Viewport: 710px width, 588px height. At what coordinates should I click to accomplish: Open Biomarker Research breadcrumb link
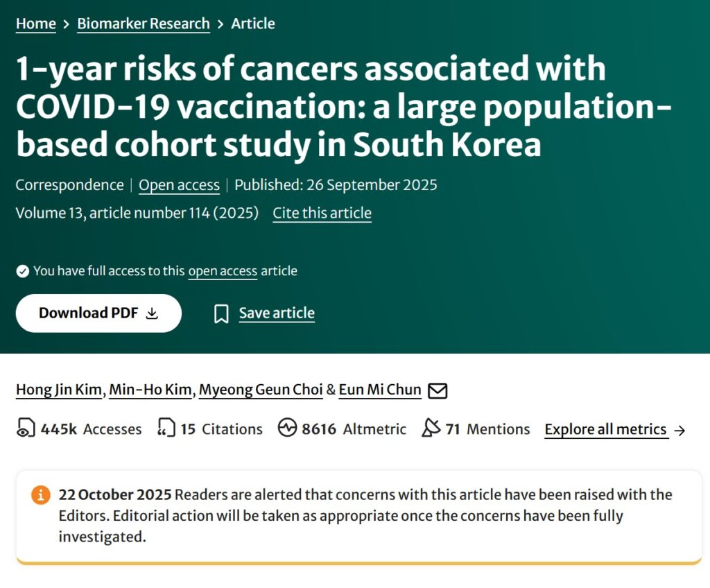pos(144,24)
